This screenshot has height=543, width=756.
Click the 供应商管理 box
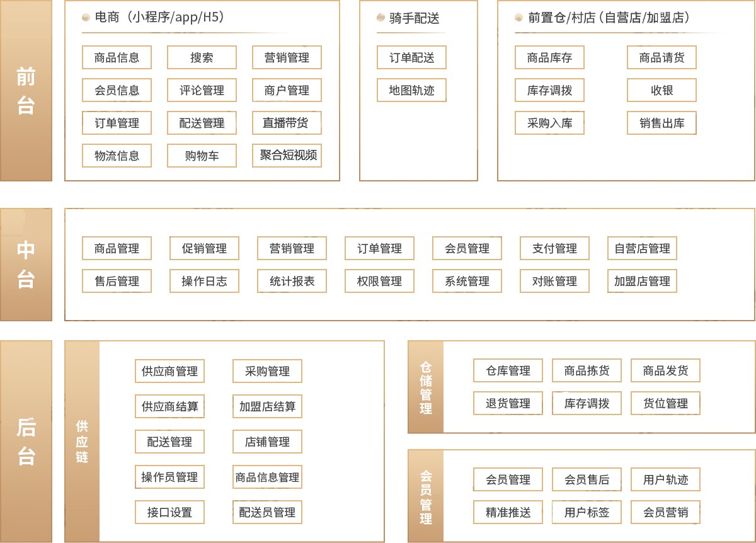(x=169, y=371)
